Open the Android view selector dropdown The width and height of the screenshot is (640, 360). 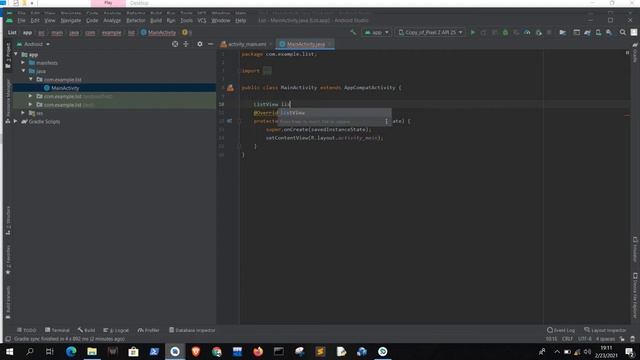point(33,44)
